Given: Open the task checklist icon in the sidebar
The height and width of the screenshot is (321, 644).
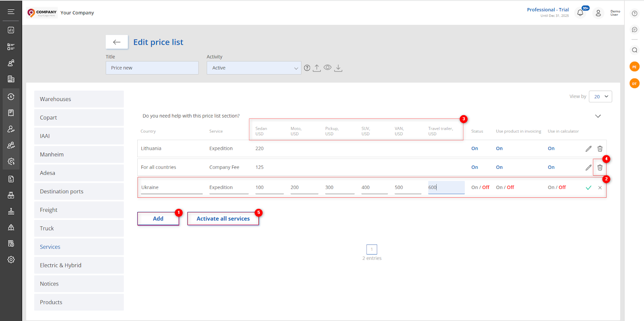Looking at the screenshot, I should click(11, 47).
